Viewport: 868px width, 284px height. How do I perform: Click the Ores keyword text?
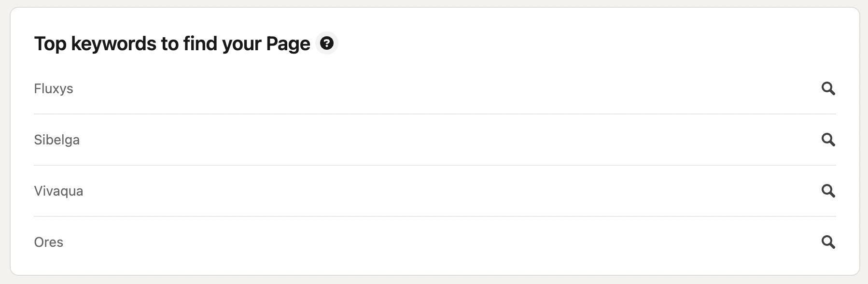click(49, 242)
